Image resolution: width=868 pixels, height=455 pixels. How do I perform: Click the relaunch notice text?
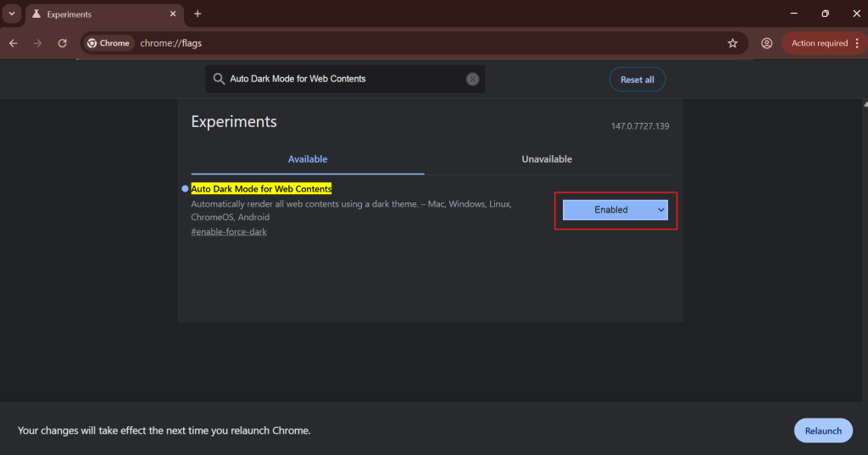tap(164, 430)
